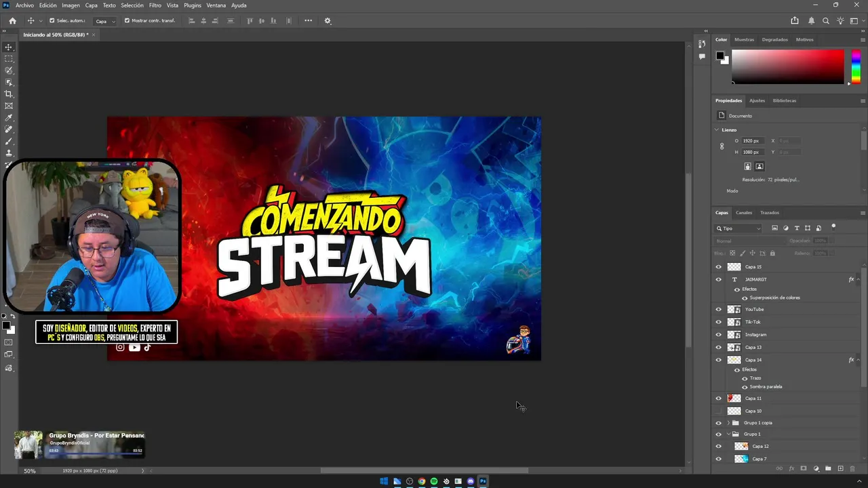This screenshot has height=488, width=868.
Task: Open the share icon at top right
Action: (795, 21)
